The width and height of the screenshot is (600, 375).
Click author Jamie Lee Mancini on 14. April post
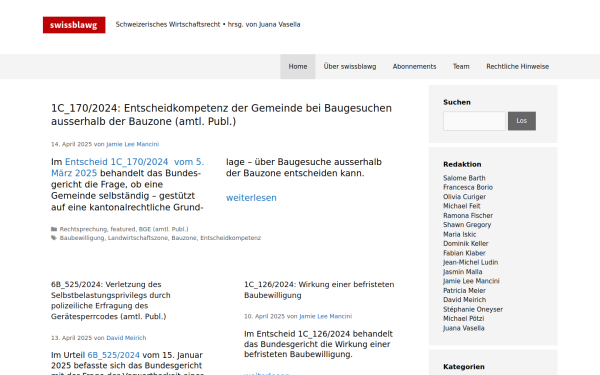[x=132, y=144]
